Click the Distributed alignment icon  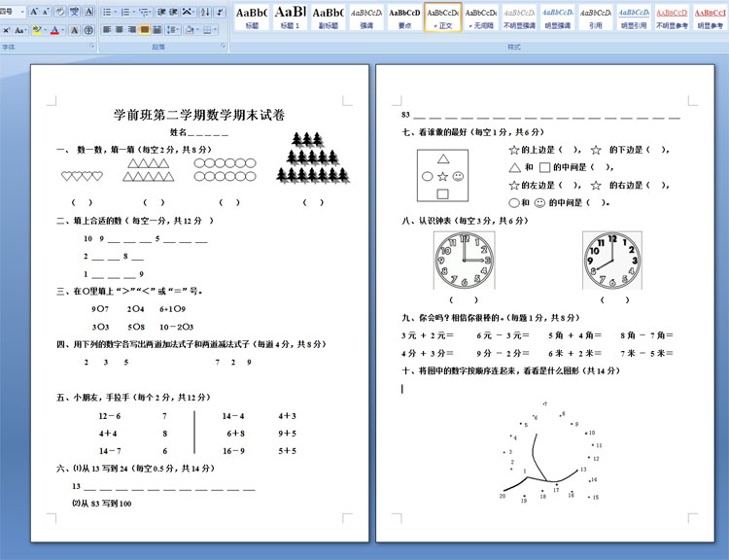[157, 30]
